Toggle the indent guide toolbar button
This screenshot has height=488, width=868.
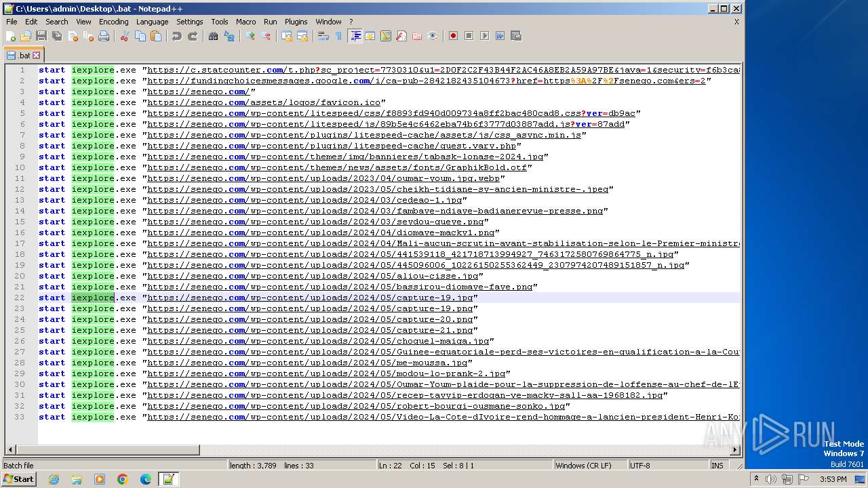click(355, 36)
